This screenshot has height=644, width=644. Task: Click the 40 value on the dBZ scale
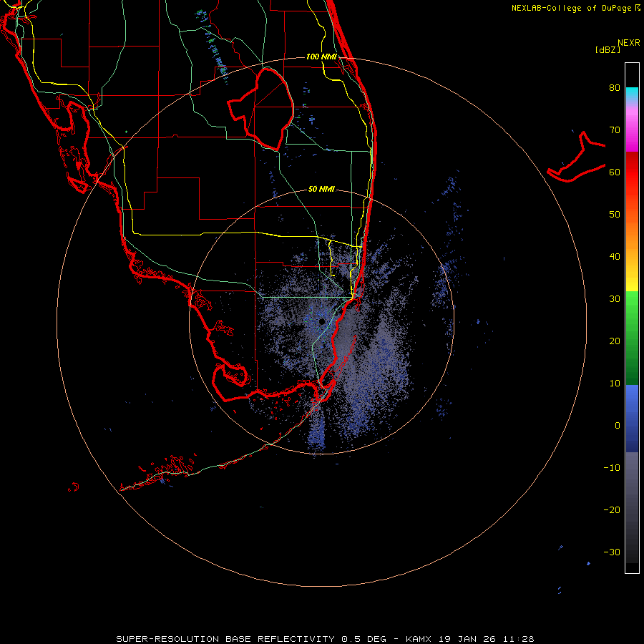coord(615,257)
